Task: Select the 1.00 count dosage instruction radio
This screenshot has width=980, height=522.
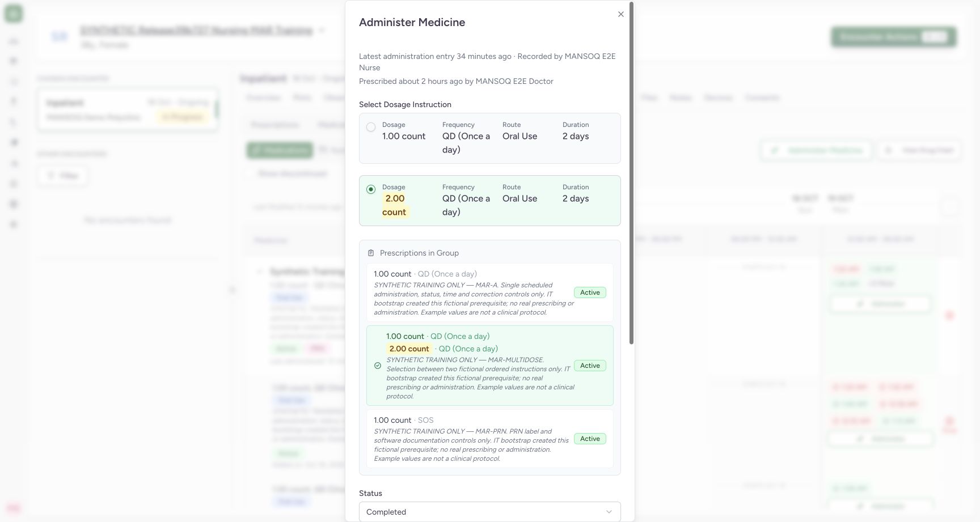Action: click(x=371, y=128)
